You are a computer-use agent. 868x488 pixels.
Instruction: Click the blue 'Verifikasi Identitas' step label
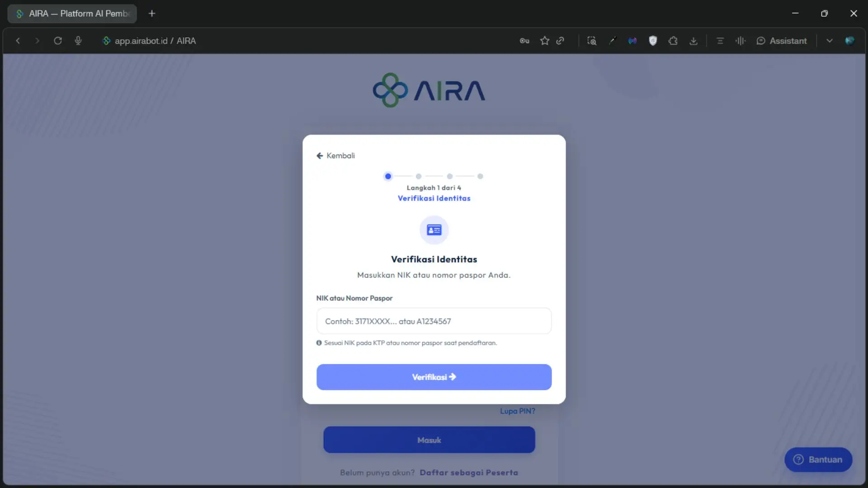[x=434, y=198]
